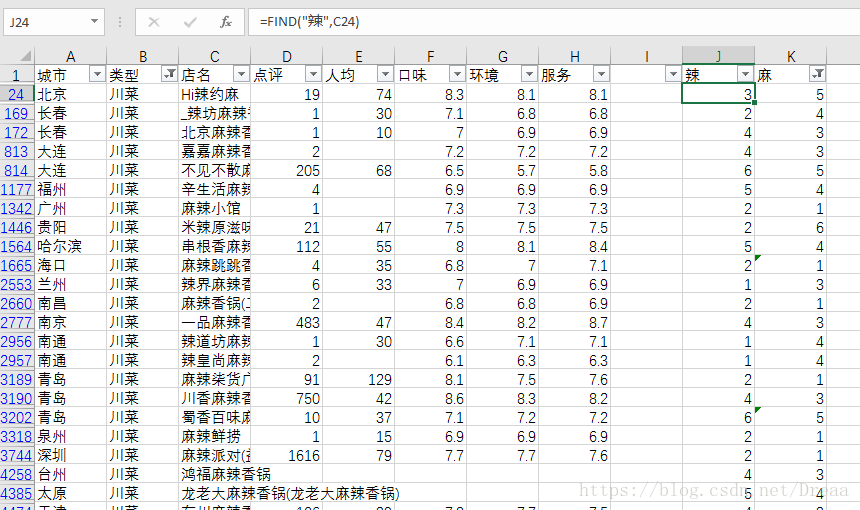
Task: Open the 点评 column filter dropdown
Action: [313, 74]
